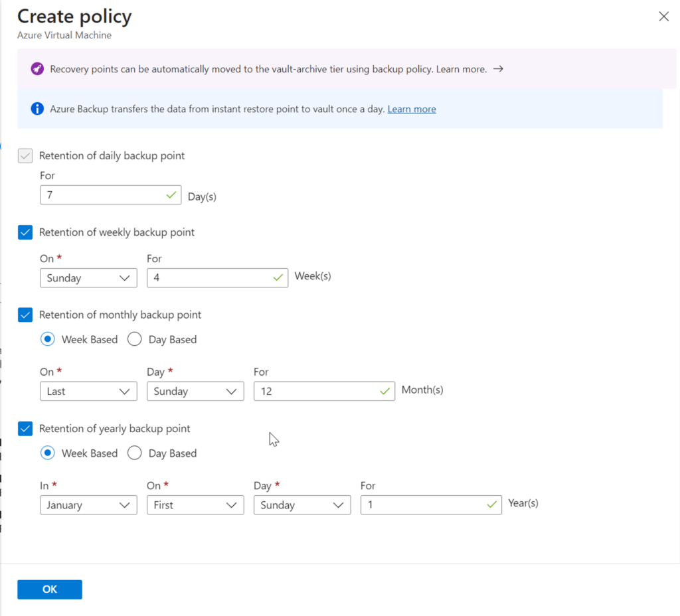Toggle Retention of daily backup point checkbox
This screenshot has width=680, height=616.
[x=25, y=155]
